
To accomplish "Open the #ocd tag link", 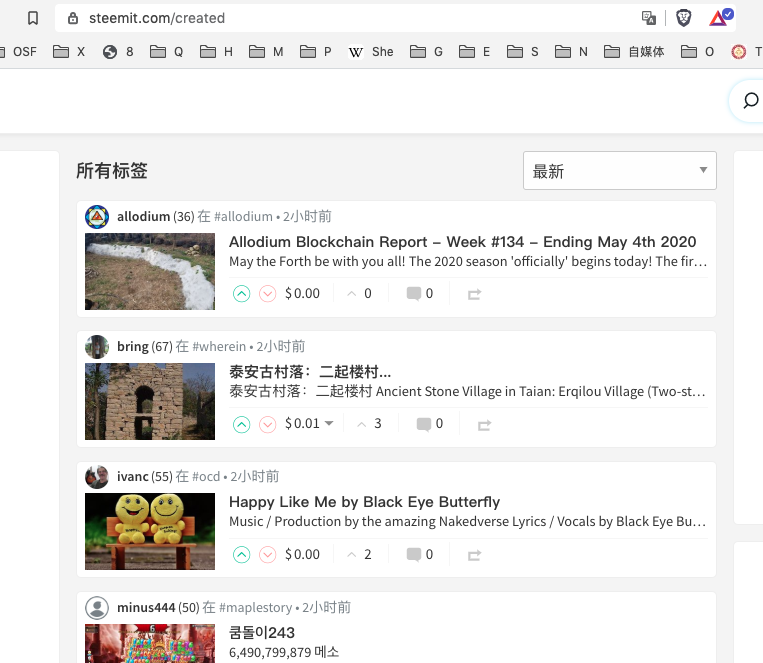I will click(x=206, y=477).
